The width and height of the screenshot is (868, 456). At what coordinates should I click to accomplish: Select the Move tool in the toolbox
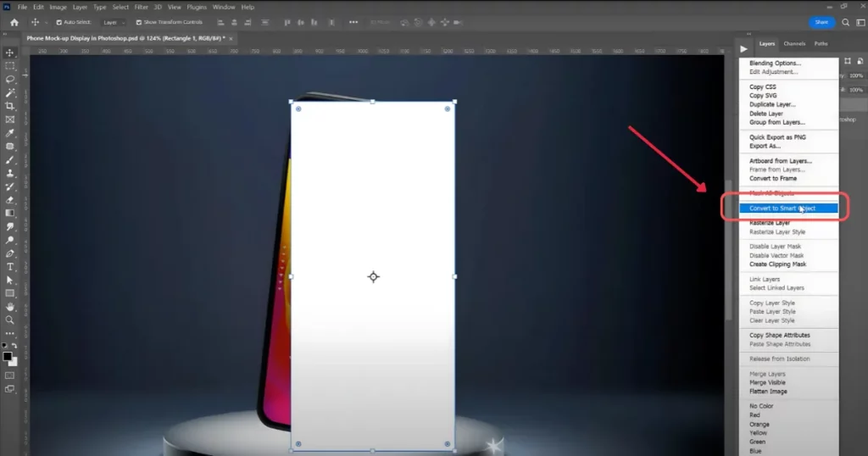tap(10, 53)
